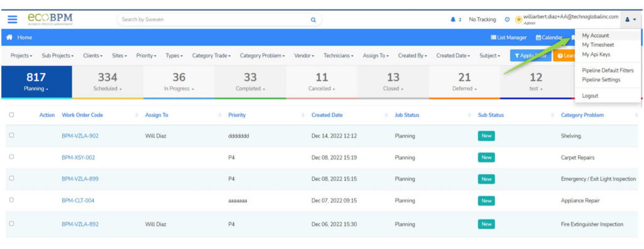
Task: Open List Manager
Action: point(508,37)
